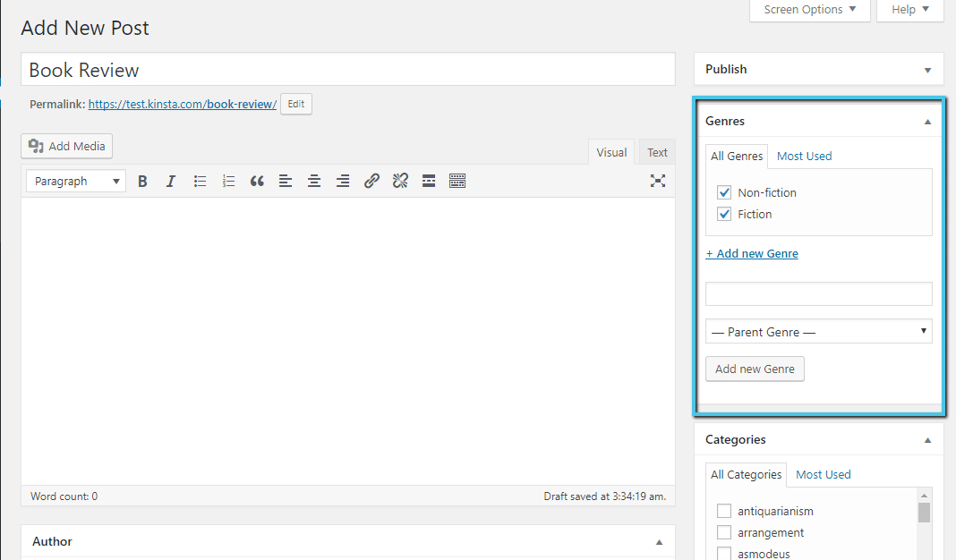Click inside the new genre name field

[818, 293]
